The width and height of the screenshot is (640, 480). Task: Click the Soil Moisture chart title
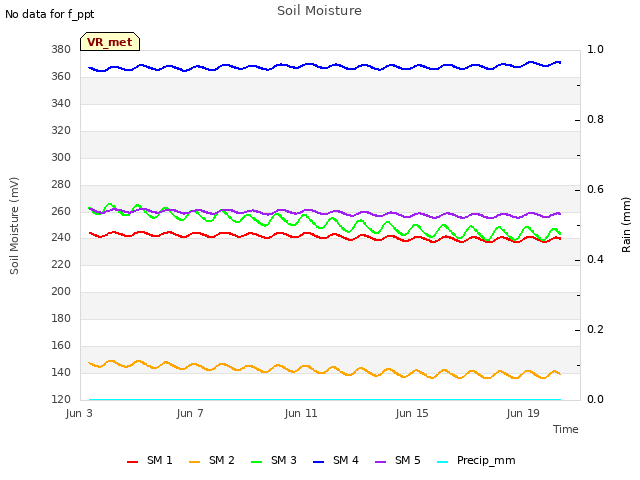coord(319,11)
